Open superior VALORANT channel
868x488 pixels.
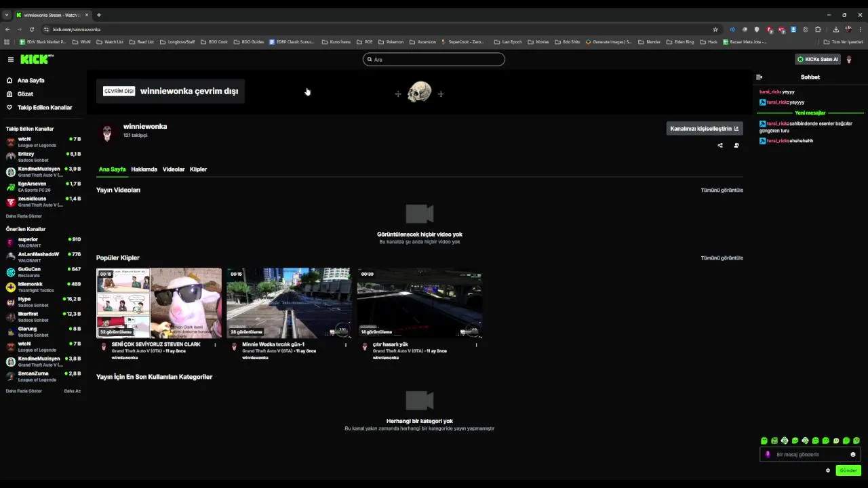click(43, 243)
